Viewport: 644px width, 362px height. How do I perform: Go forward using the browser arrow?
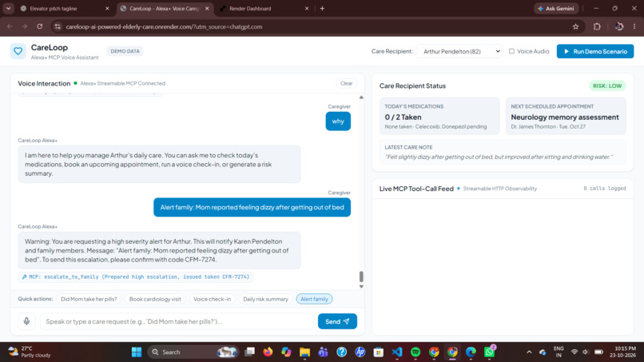tap(25, 26)
